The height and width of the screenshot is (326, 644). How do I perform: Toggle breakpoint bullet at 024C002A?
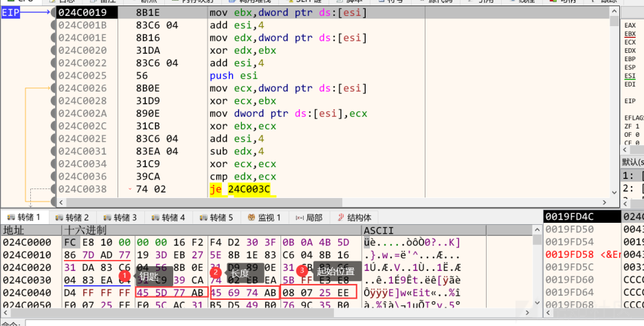(x=53, y=114)
